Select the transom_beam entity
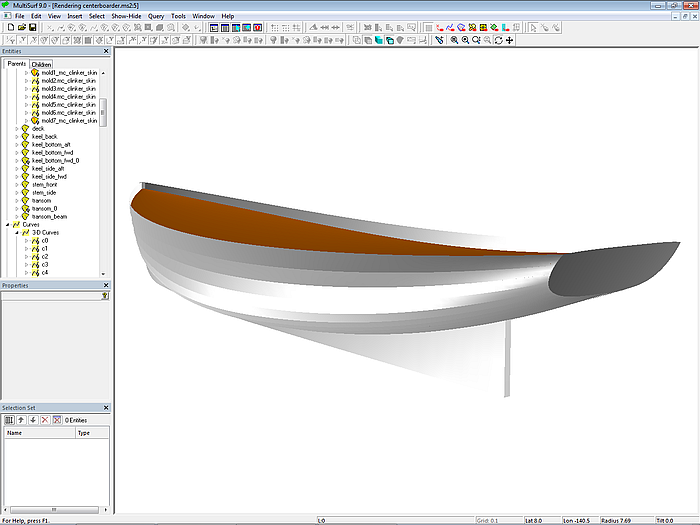The width and height of the screenshot is (700, 525). coord(49,217)
